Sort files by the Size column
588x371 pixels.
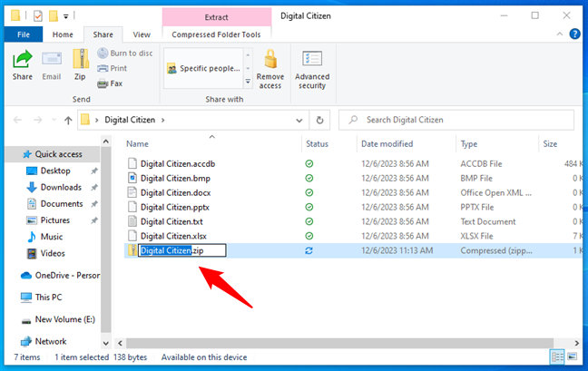pyautogui.click(x=550, y=144)
